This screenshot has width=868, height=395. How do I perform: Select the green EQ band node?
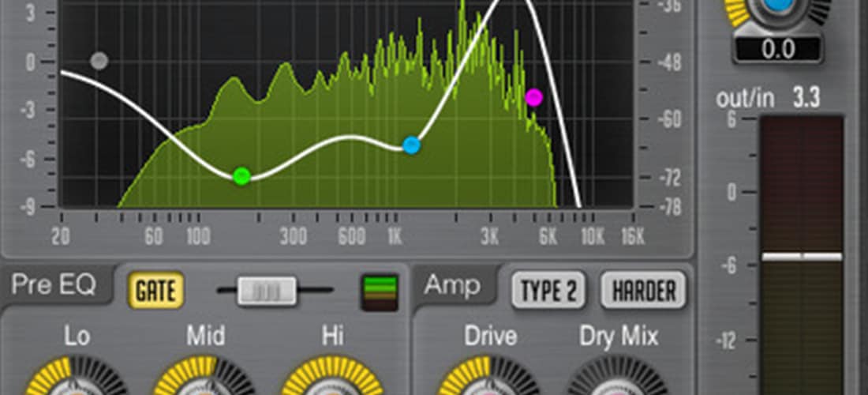pyautogui.click(x=242, y=176)
